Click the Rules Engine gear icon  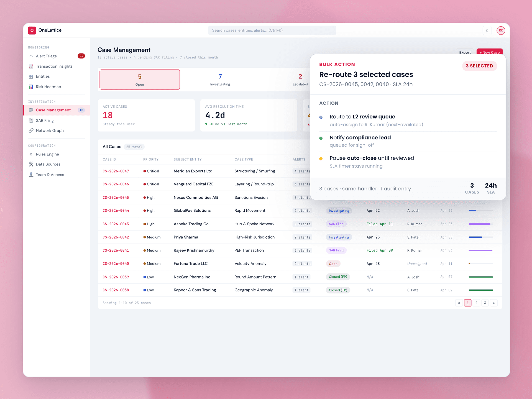click(31, 154)
